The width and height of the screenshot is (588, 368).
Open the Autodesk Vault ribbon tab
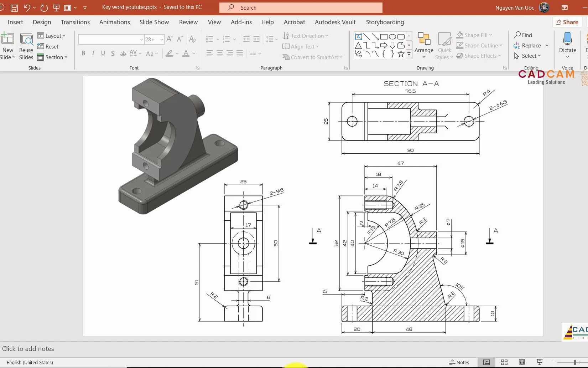[x=334, y=22]
